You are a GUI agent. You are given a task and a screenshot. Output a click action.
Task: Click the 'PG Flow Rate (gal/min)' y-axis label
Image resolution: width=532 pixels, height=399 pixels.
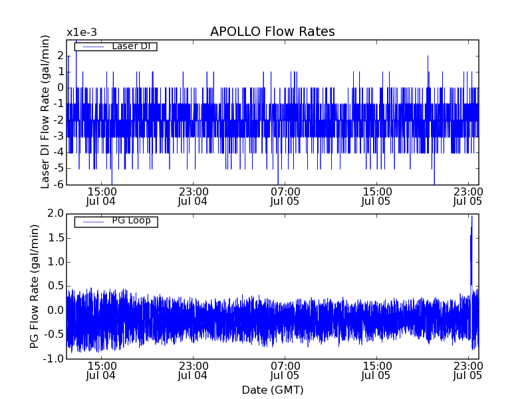(x=35, y=286)
